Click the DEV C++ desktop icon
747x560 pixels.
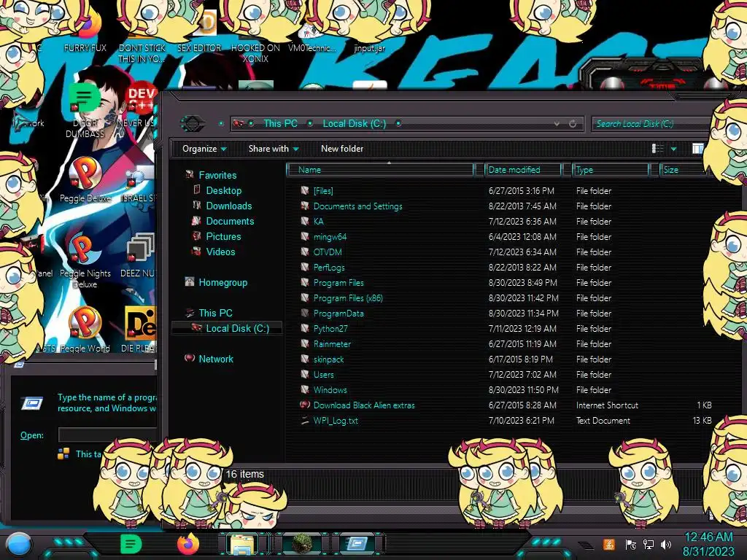click(x=141, y=98)
